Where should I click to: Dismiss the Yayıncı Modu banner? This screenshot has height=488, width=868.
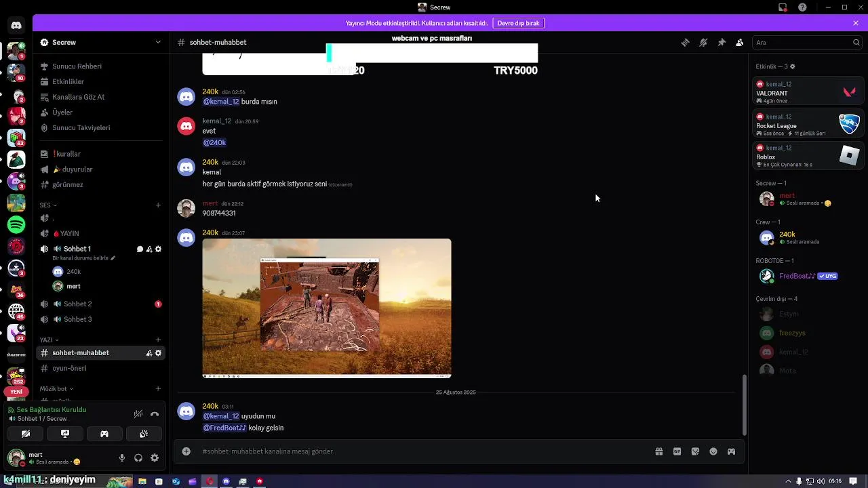tap(856, 23)
